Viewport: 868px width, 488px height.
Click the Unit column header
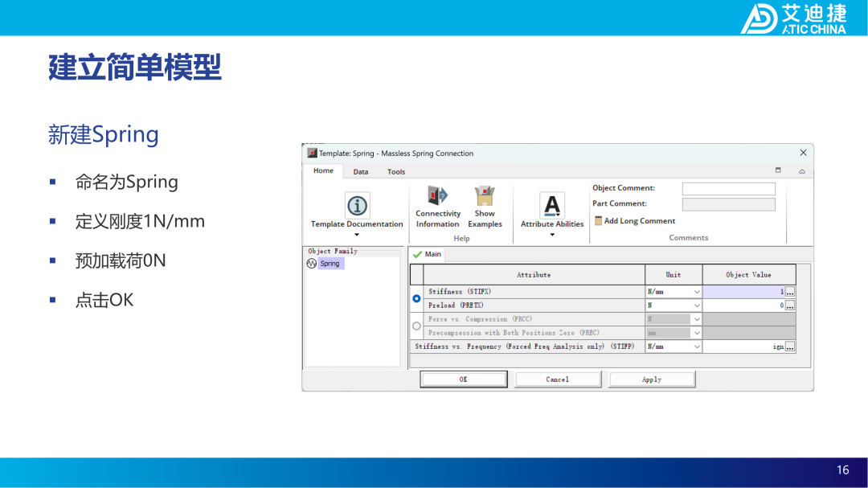674,275
